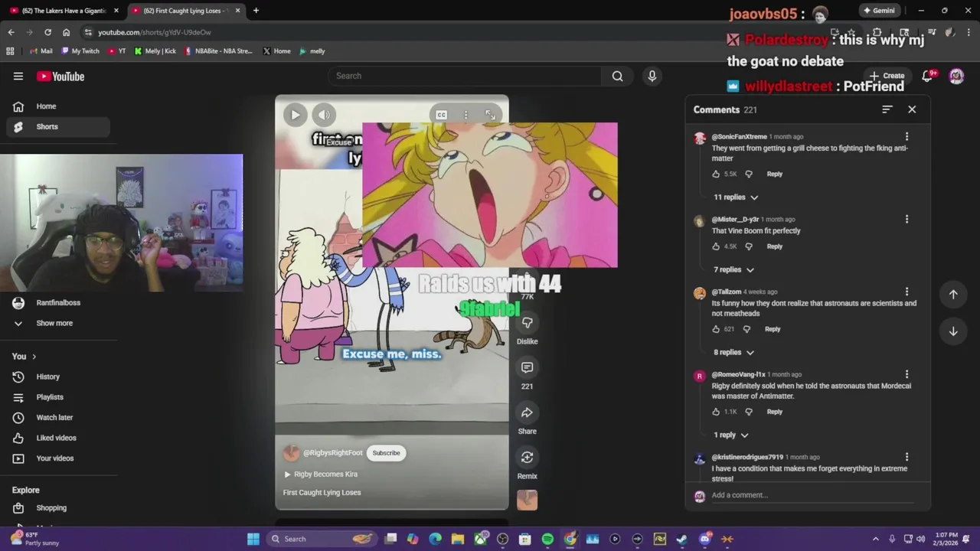Like the @Mister__D-y3r comment
Viewport: 980px width, 551px height.
click(x=716, y=246)
